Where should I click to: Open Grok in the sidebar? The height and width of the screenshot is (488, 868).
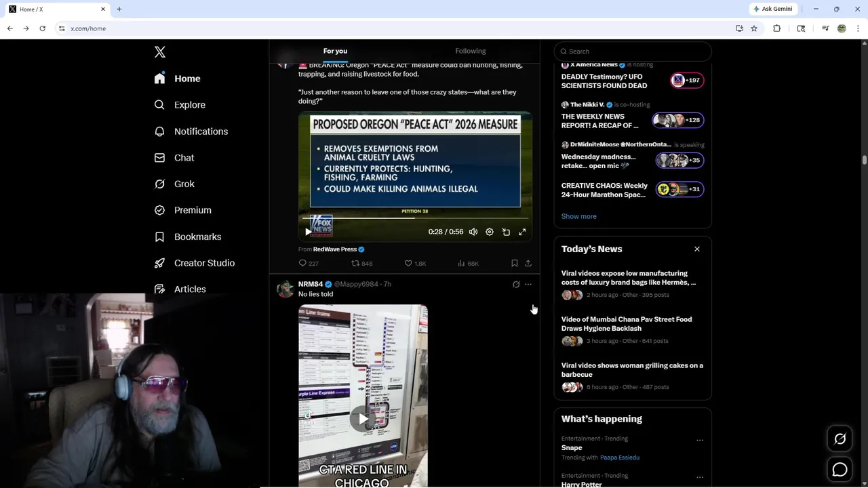pos(174,184)
